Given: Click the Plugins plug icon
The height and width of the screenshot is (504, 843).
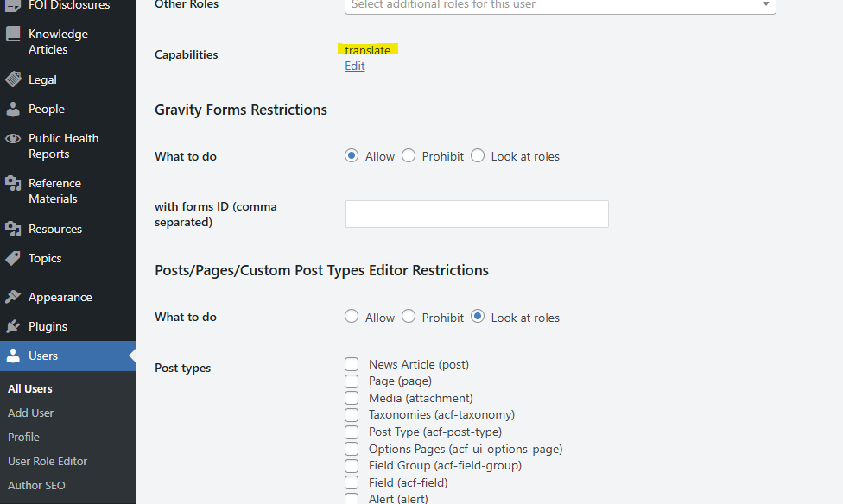Looking at the screenshot, I should pyautogui.click(x=13, y=326).
